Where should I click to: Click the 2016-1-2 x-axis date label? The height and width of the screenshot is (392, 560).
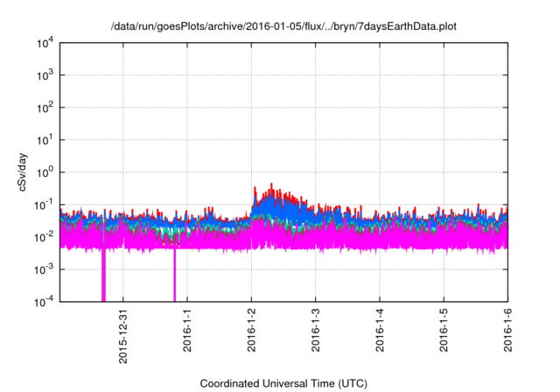click(251, 331)
